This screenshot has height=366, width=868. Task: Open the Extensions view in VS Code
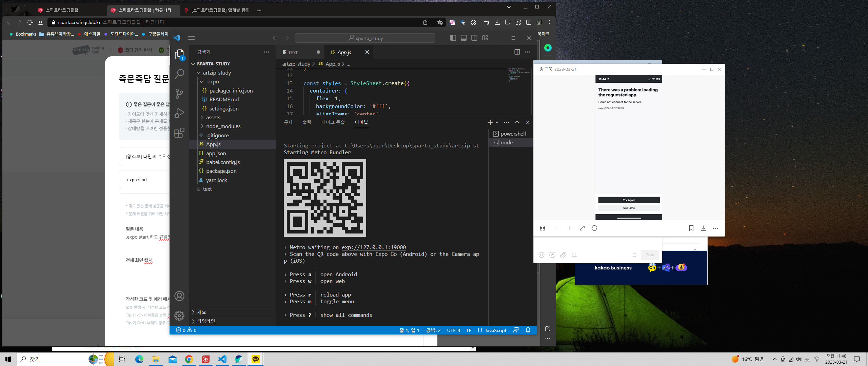tap(179, 133)
